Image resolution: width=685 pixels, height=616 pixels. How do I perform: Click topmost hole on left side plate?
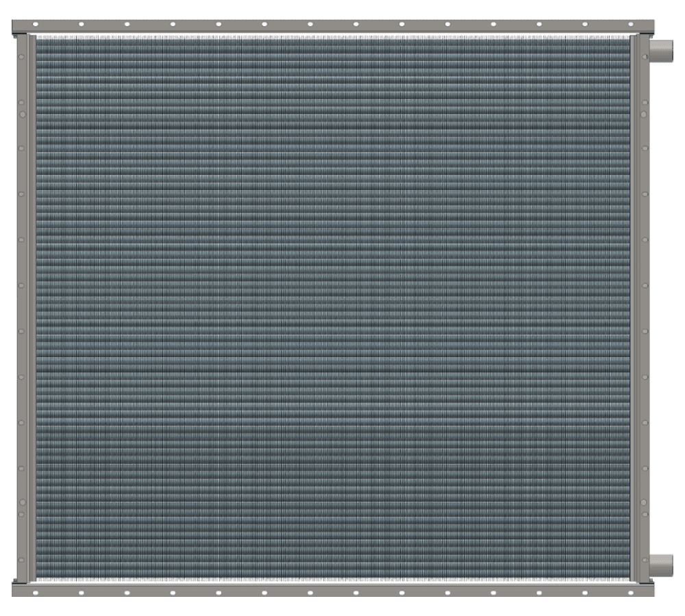coord(21,57)
